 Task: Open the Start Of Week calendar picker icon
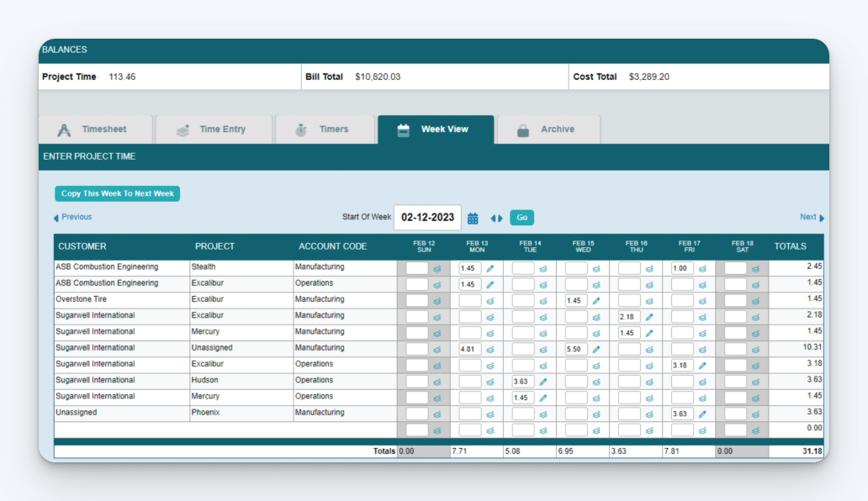(472, 217)
